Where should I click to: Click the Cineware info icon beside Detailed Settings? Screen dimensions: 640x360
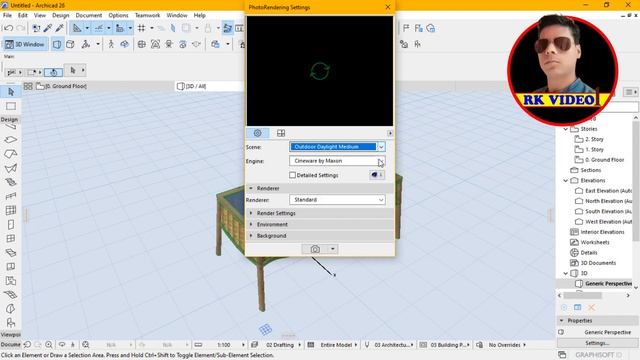(377, 175)
